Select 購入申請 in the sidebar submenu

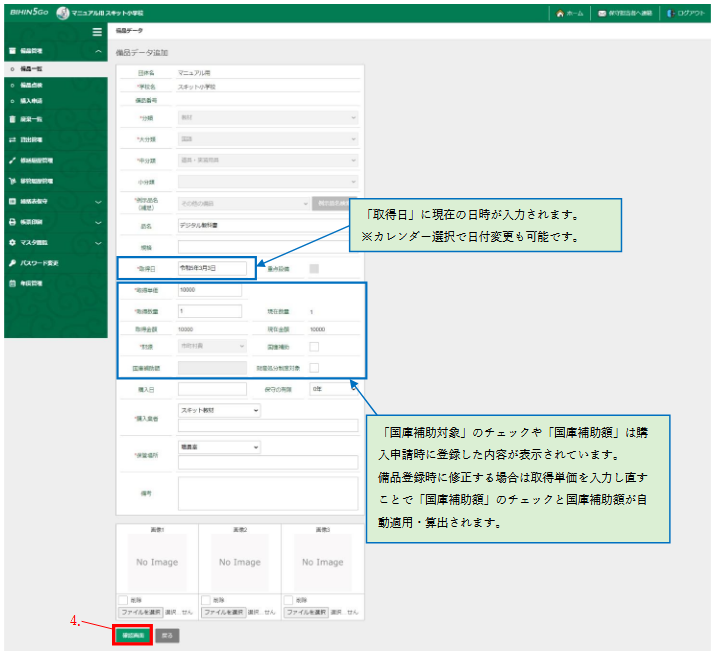pos(32,101)
